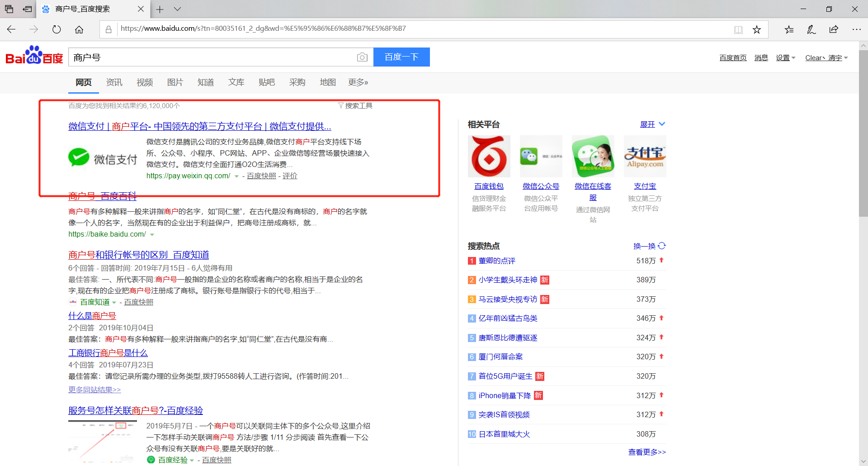Click the 百度知道 source icon
This screenshot has height=466, width=868.
tap(73, 302)
